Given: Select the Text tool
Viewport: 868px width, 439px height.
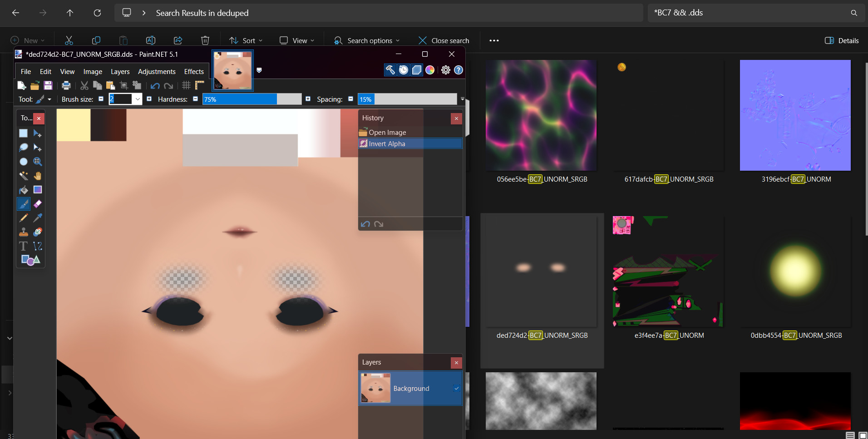Looking at the screenshot, I should pyautogui.click(x=23, y=246).
